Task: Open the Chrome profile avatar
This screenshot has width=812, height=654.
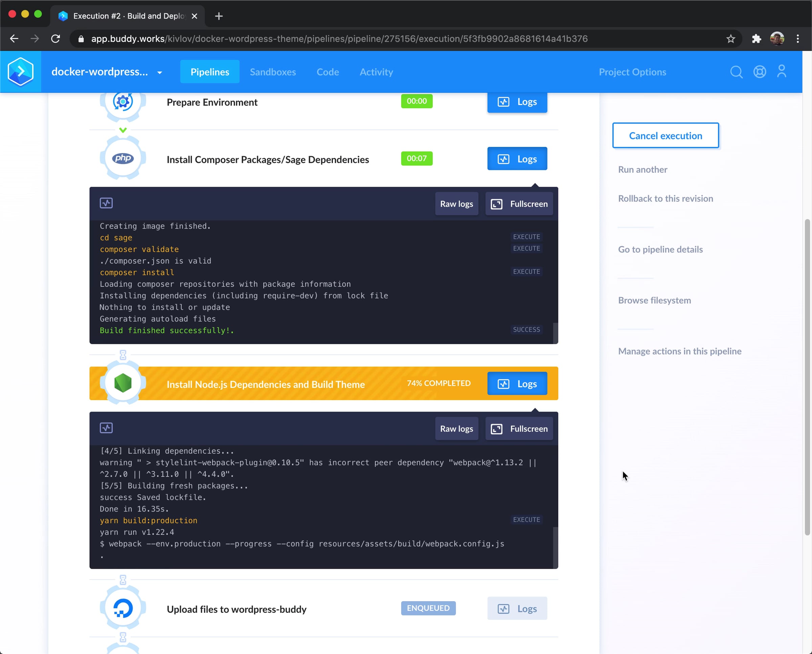Action: 777,39
